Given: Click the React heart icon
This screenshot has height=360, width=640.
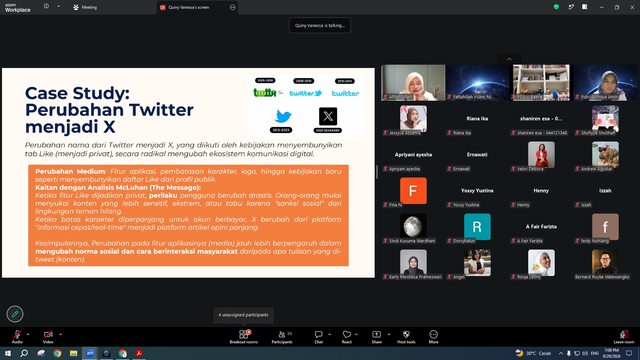Looking at the screenshot, I should click(x=347, y=334).
